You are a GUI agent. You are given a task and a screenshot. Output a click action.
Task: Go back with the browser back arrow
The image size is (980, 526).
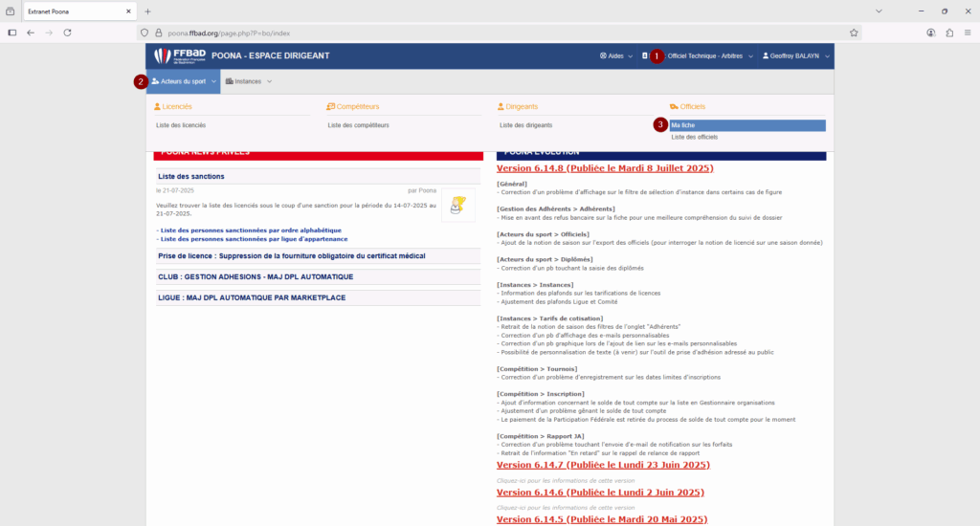31,33
